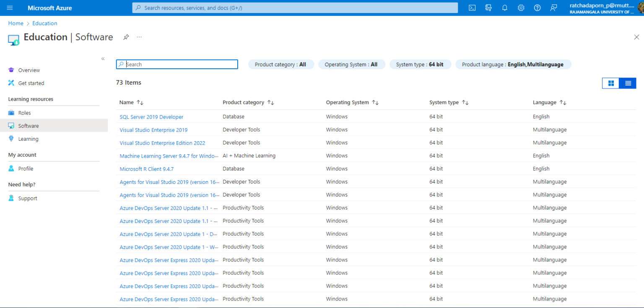Click the top Azure search bar

[295, 8]
